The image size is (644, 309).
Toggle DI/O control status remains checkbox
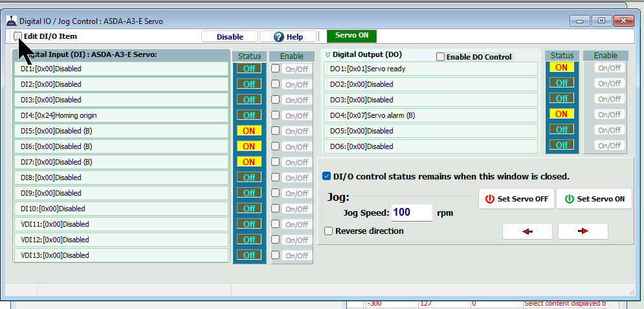click(326, 176)
